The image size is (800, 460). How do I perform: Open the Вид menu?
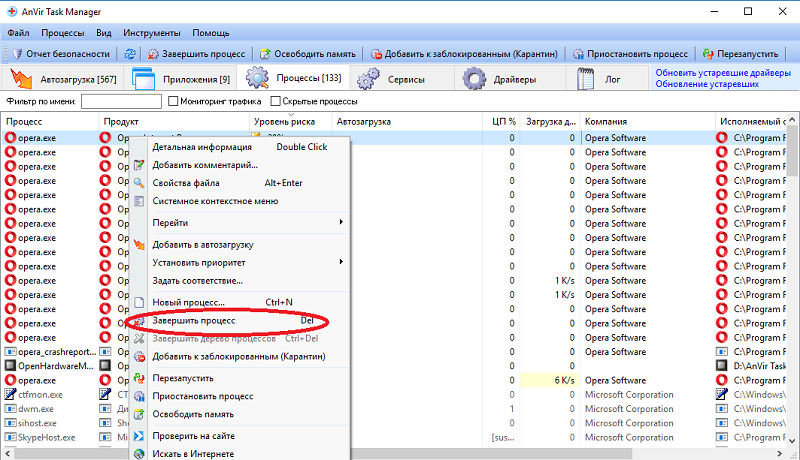(x=104, y=33)
